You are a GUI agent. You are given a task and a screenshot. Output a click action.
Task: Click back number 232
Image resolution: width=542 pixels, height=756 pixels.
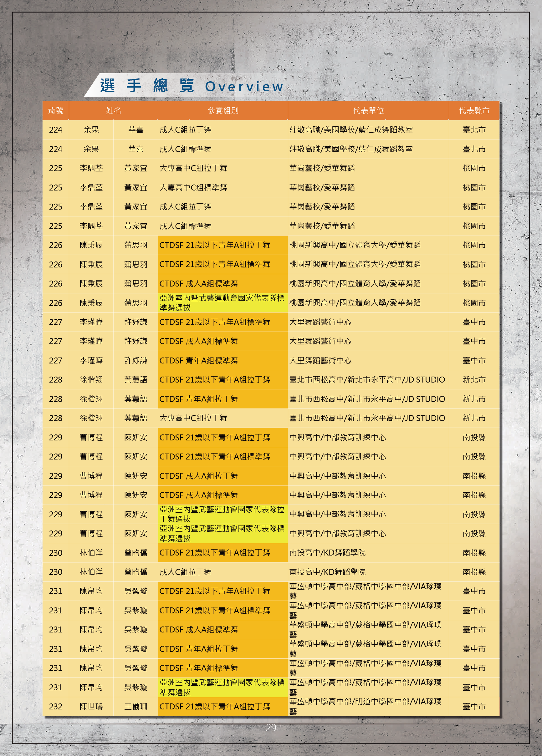[x=56, y=706]
